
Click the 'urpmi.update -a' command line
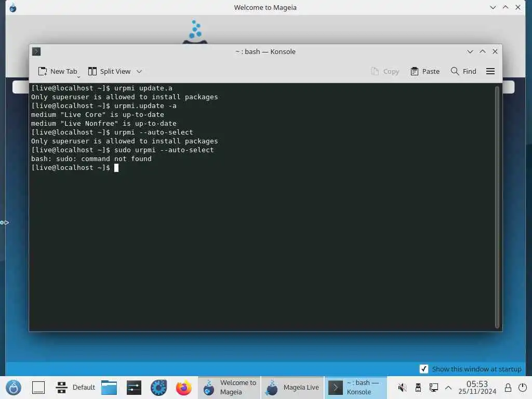104,106
